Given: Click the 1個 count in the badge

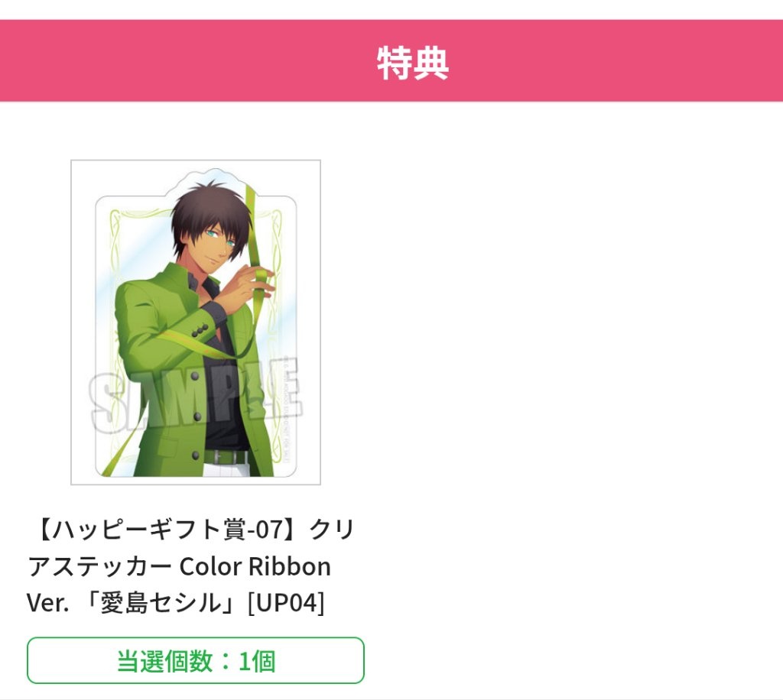Looking at the screenshot, I should [257, 661].
